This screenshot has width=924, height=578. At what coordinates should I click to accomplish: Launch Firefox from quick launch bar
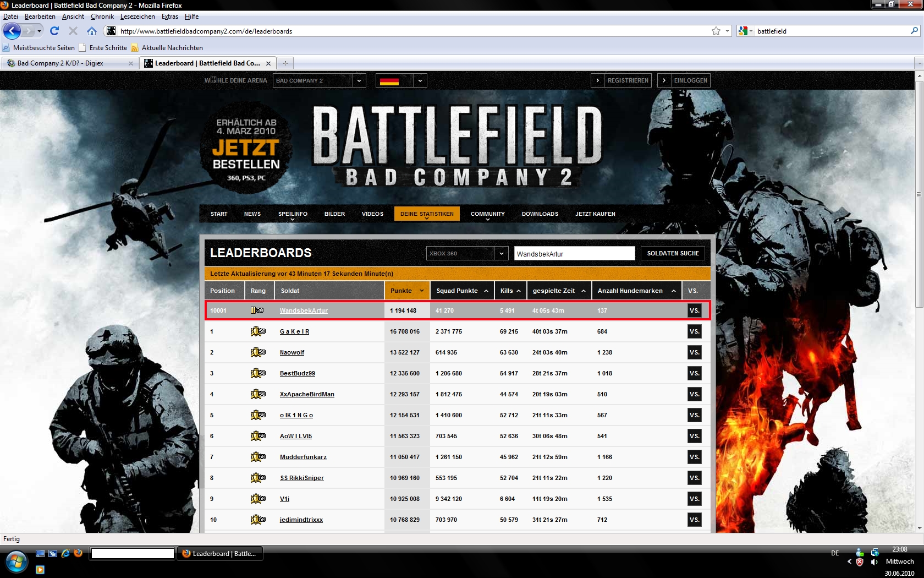78,553
